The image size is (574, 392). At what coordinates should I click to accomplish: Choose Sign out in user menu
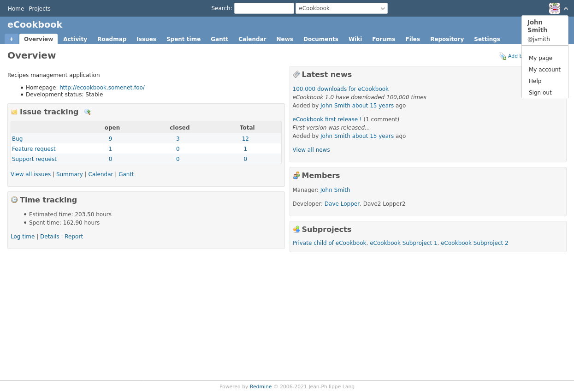point(545,93)
